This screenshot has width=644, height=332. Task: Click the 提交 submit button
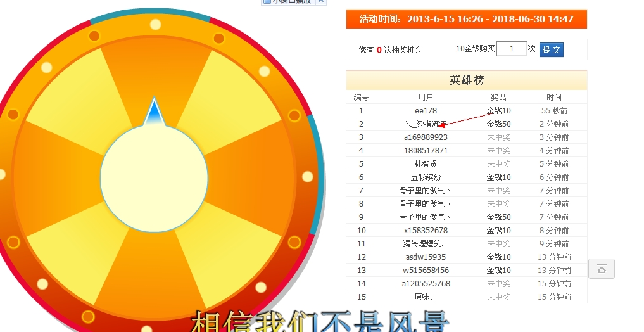coord(551,49)
